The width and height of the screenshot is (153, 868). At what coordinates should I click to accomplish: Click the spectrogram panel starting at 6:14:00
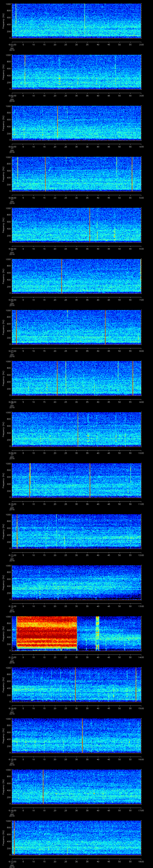click(x=77, y=685)
